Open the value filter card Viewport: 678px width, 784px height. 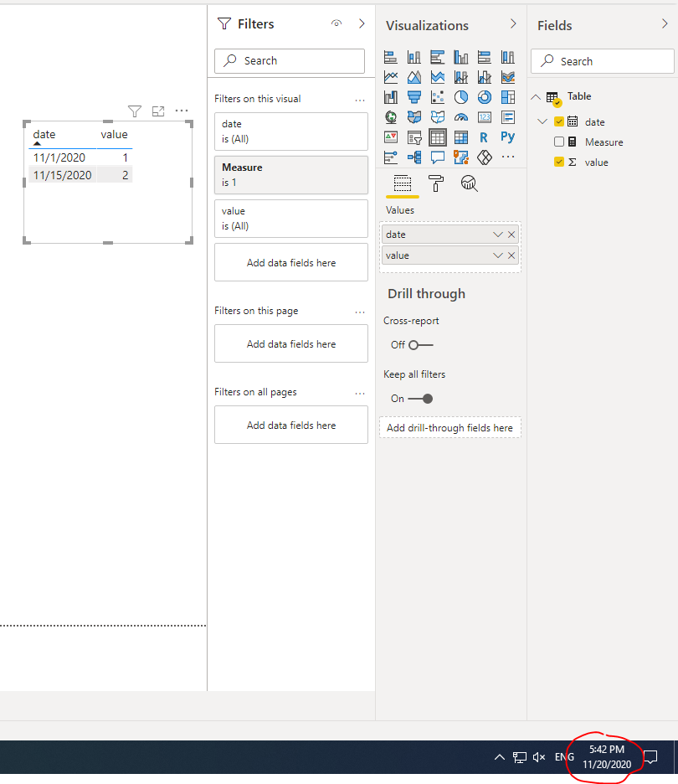[291, 219]
